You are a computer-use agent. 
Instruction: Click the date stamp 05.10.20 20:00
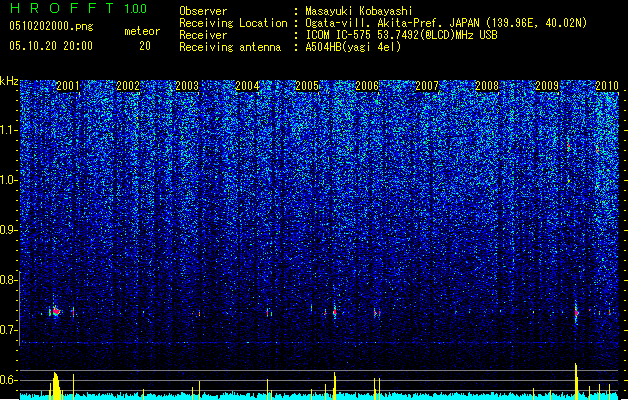[51, 46]
